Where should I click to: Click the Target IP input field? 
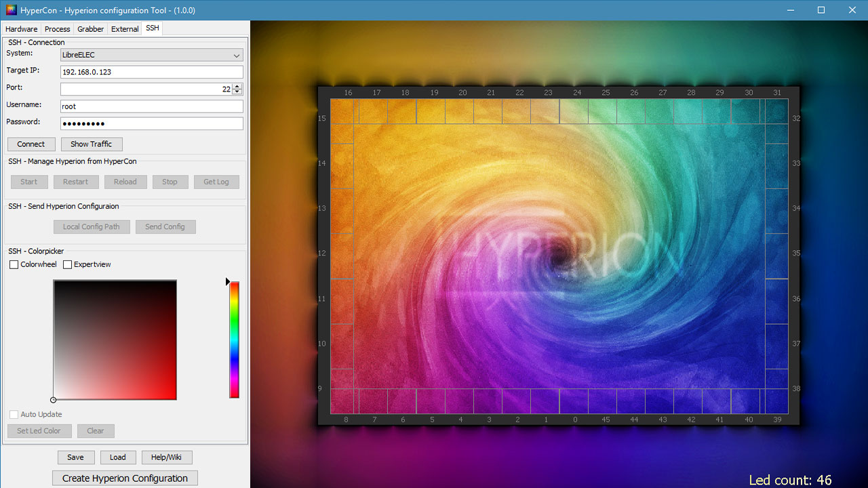pyautogui.click(x=151, y=72)
